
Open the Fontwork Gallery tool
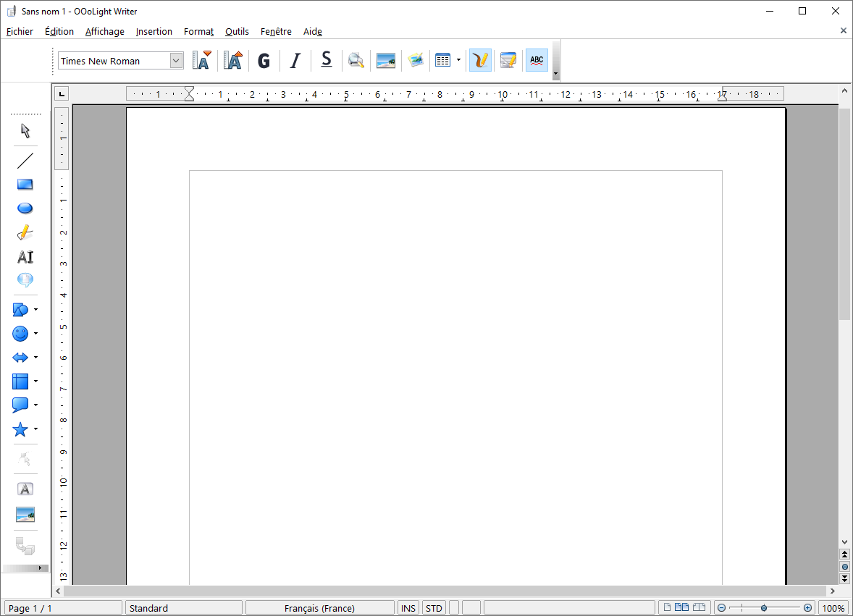pos(25,489)
